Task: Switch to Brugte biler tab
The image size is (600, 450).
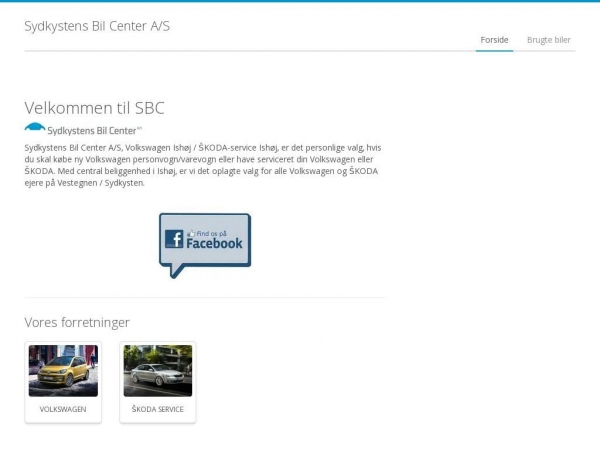Action: (x=548, y=40)
